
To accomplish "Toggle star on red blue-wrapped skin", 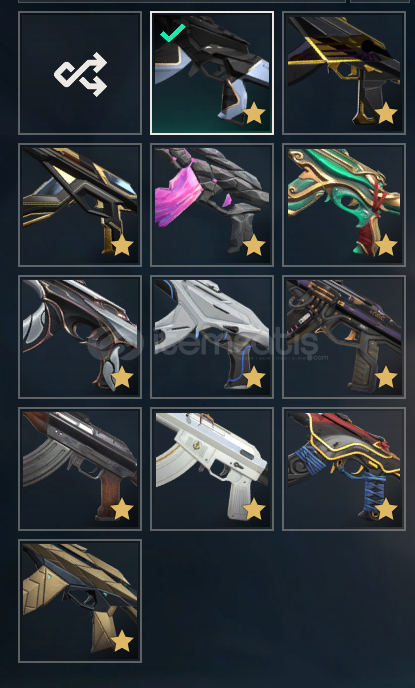I will tap(386, 509).
